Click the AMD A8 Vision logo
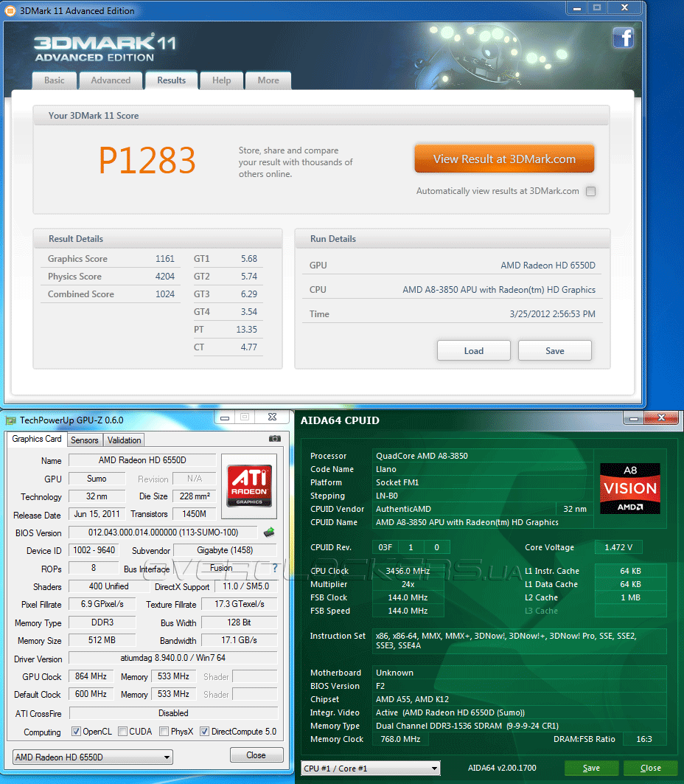 [630, 488]
